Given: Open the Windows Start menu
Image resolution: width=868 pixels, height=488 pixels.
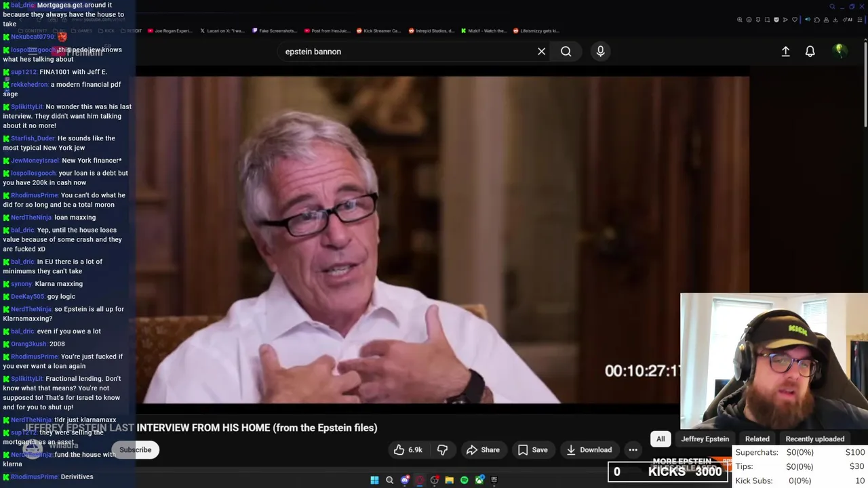Looking at the screenshot, I should (x=374, y=480).
